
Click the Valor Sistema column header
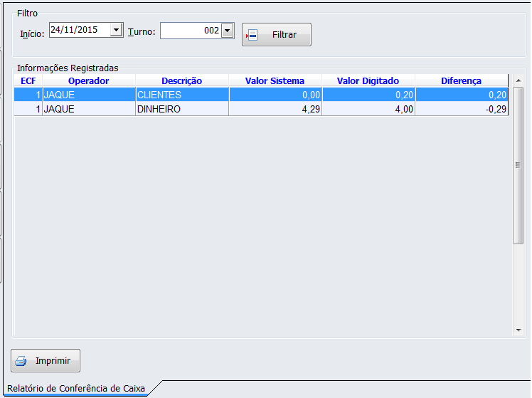[275, 81]
